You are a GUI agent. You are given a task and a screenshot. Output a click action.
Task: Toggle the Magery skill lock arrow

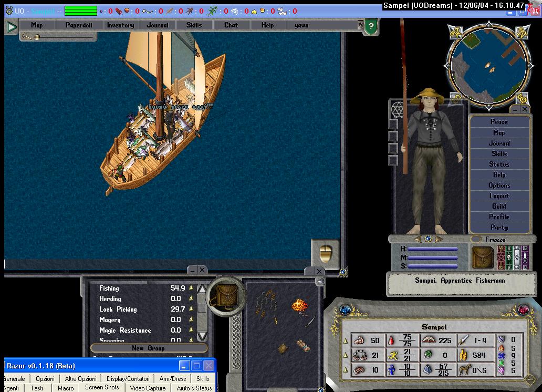click(x=191, y=319)
